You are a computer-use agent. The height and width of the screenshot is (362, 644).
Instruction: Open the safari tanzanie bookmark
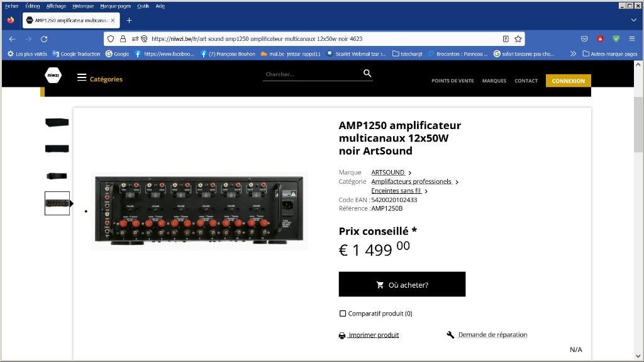point(524,54)
